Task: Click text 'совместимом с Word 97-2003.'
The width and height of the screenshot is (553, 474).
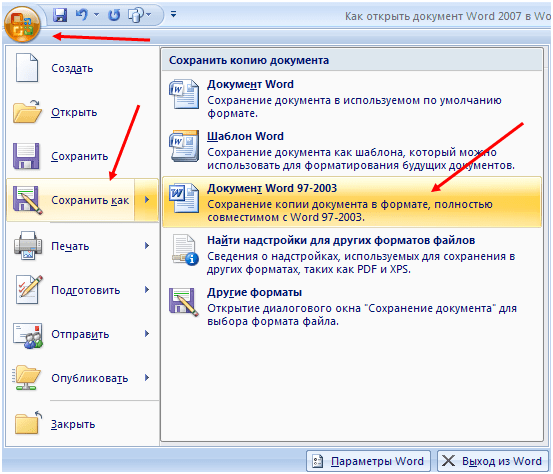Action: 286,217
